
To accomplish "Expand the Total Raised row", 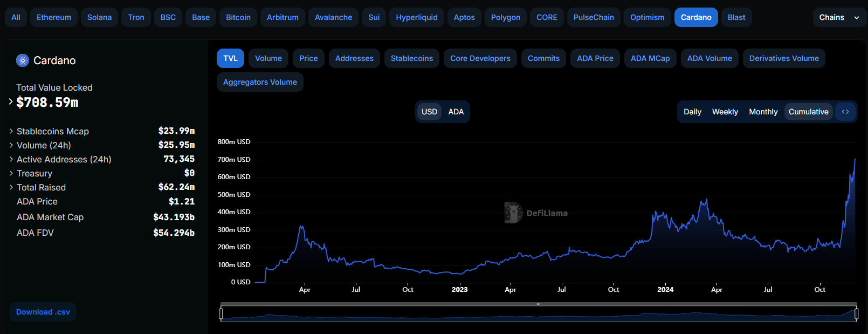I will pyautogui.click(x=11, y=187).
